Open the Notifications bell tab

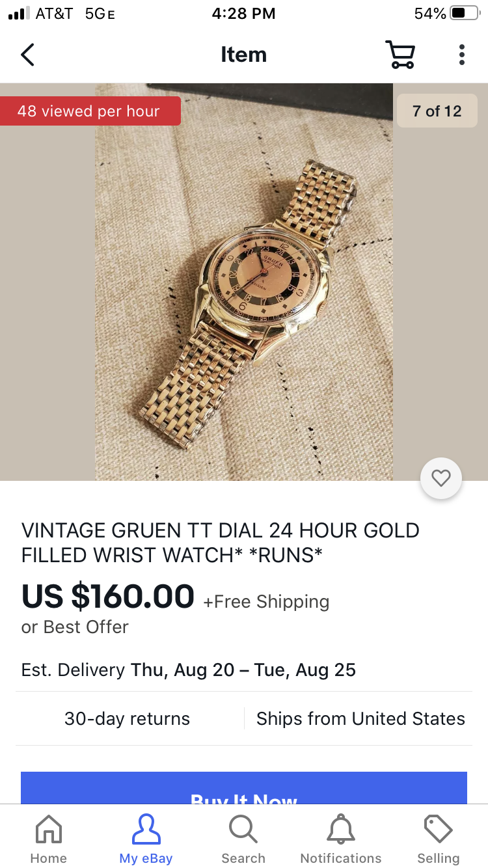341,839
